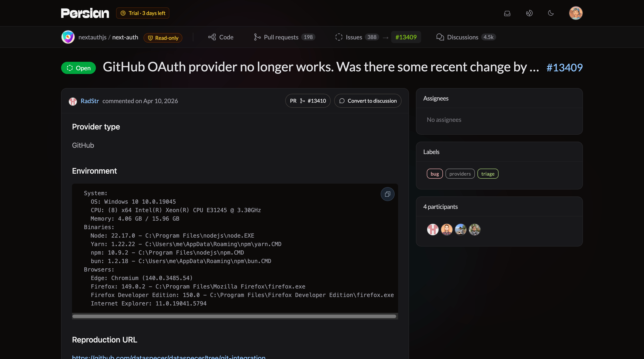Click the "No assignees" text
Viewport: 644px width, 359px height.
pyautogui.click(x=444, y=120)
